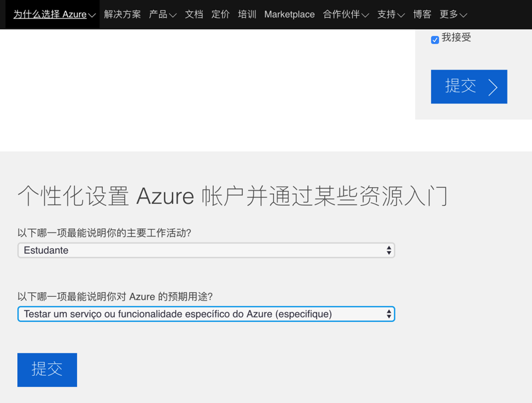
Task: Open the Testar um serviço usage dropdown
Action: [206, 314]
